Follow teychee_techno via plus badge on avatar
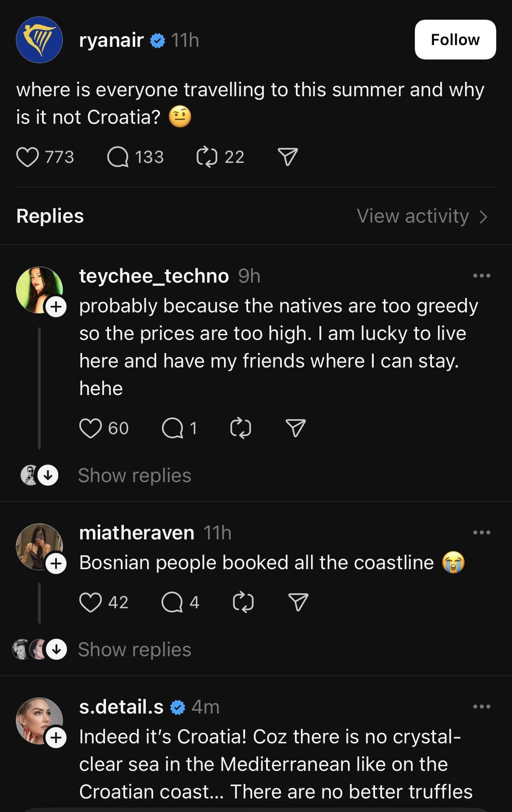The width and height of the screenshot is (512, 812). point(56,307)
